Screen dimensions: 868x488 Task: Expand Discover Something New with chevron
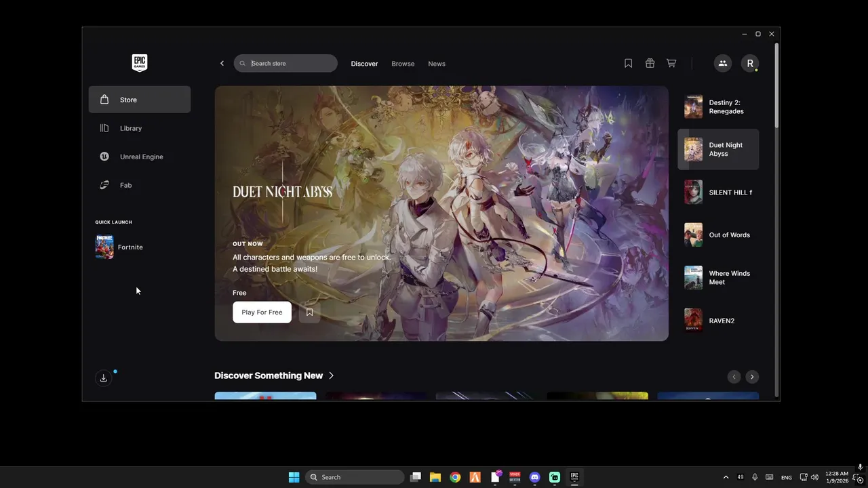coord(332,375)
